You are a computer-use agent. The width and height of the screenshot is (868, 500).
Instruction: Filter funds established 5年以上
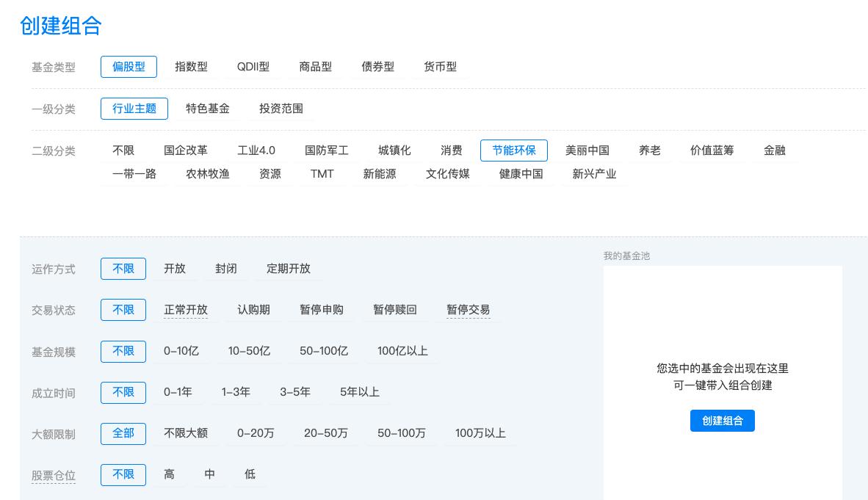point(359,392)
